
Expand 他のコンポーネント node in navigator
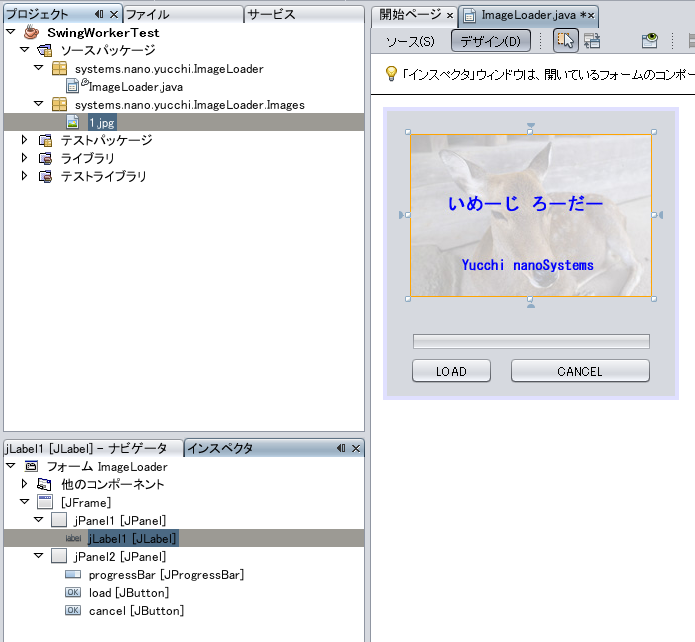(24, 484)
